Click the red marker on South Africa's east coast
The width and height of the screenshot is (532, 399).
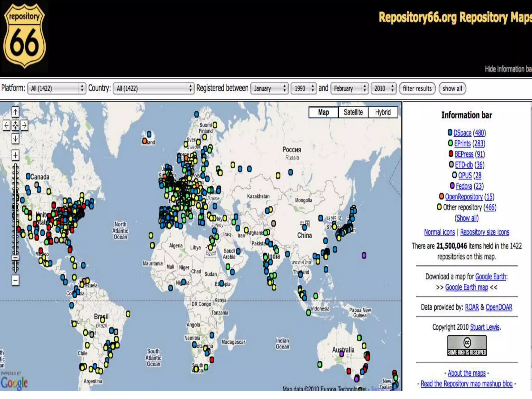212,360
